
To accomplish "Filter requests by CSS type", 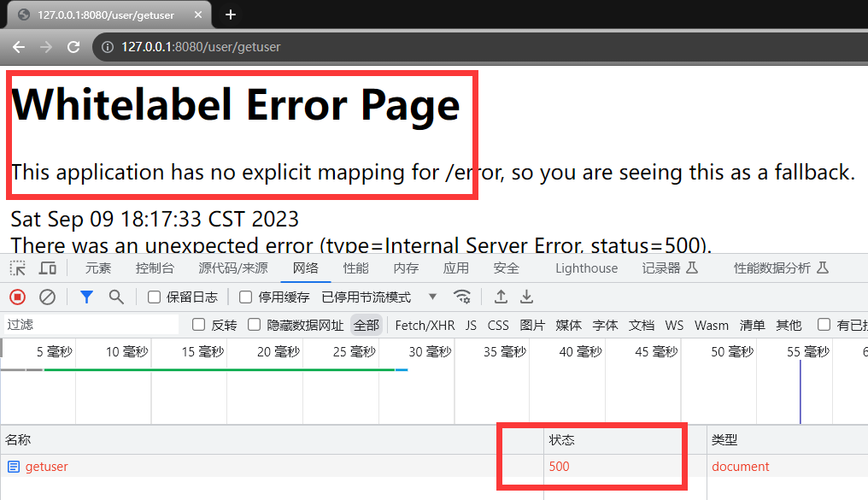I will pos(498,326).
